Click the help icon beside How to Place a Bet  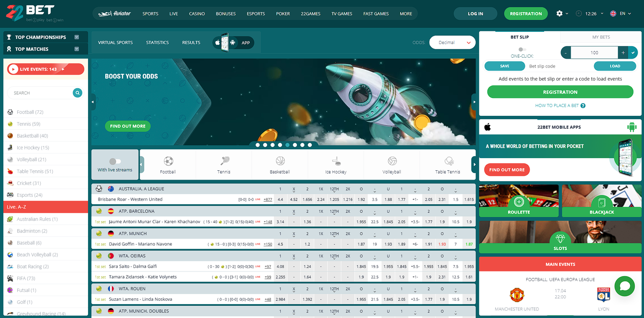[583, 106]
